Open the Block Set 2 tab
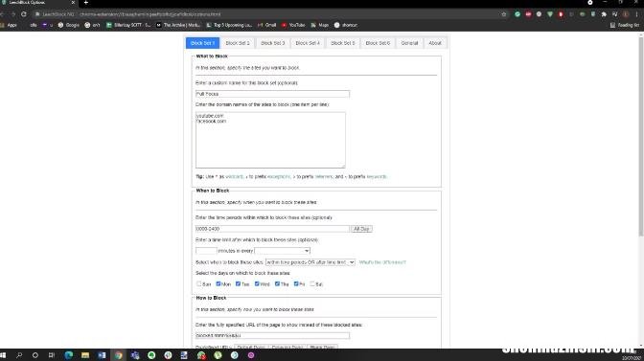The image size is (644, 361). click(x=238, y=43)
